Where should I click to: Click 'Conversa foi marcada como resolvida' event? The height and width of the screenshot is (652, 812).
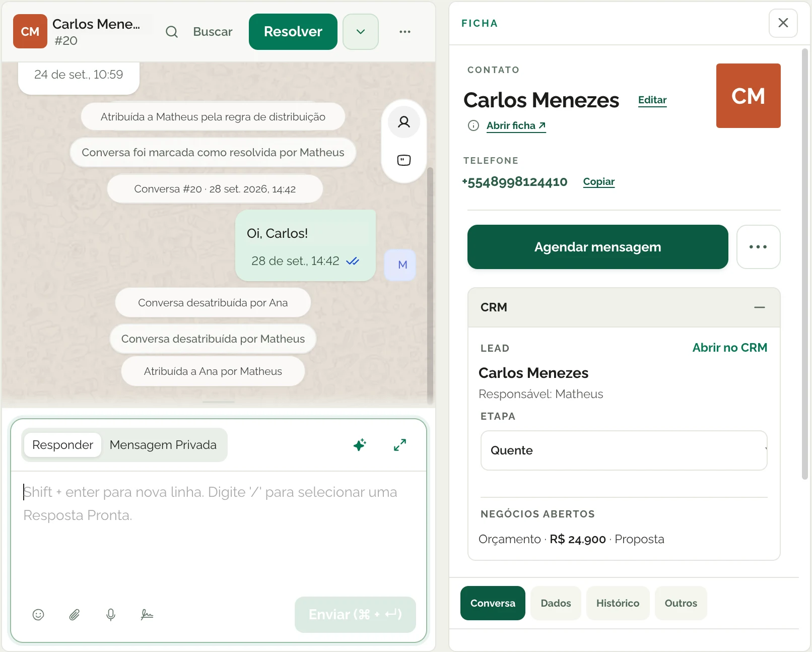pyautogui.click(x=213, y=152)
